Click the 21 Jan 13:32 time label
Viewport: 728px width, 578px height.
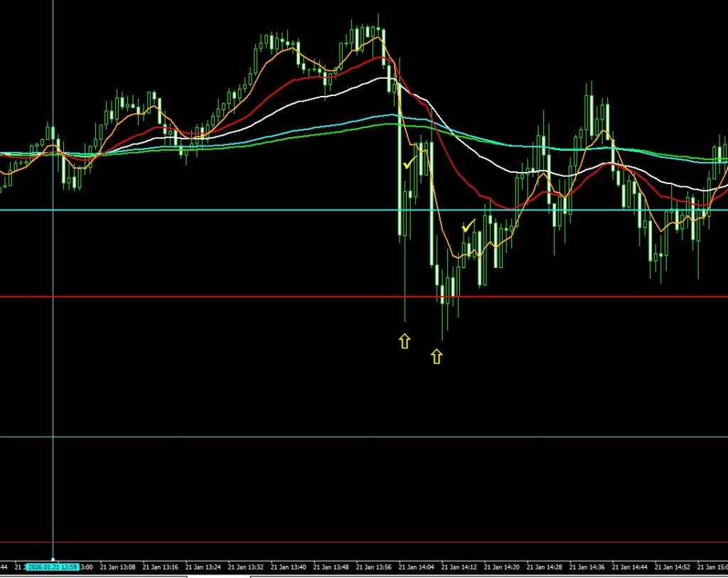coord(246,567)
